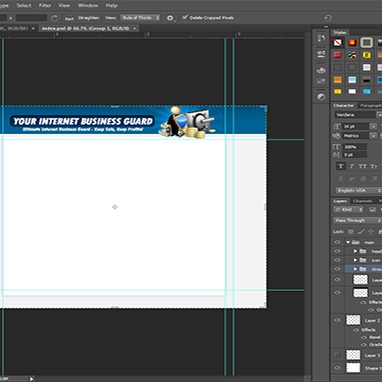This screenshot has width=382, height=382.
Task: Click the lock transparent pixels icon
Action: pos(351,231)
